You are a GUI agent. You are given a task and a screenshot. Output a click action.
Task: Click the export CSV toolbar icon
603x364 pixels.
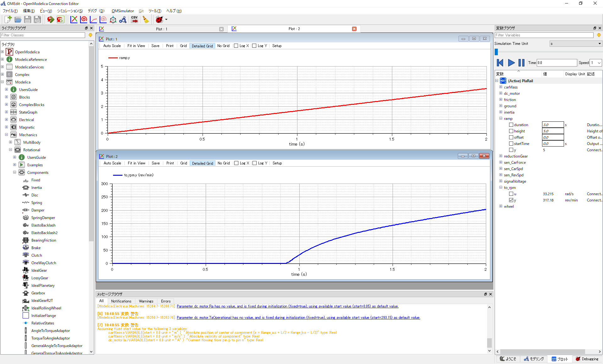(134, 19)
